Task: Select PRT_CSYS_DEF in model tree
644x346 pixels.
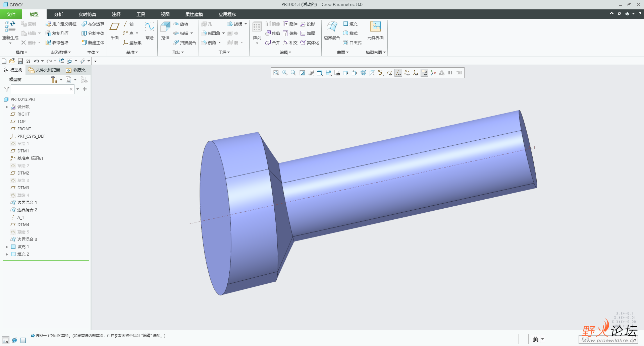Action: 28,136
